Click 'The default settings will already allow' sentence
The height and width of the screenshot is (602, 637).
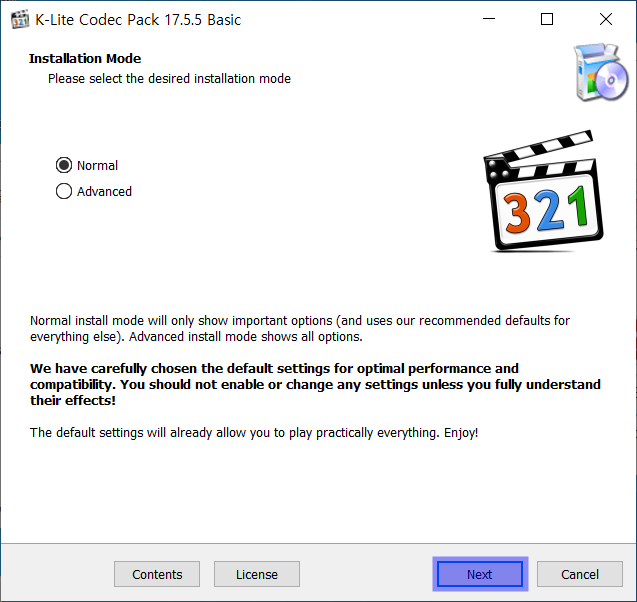click(254, 433)
